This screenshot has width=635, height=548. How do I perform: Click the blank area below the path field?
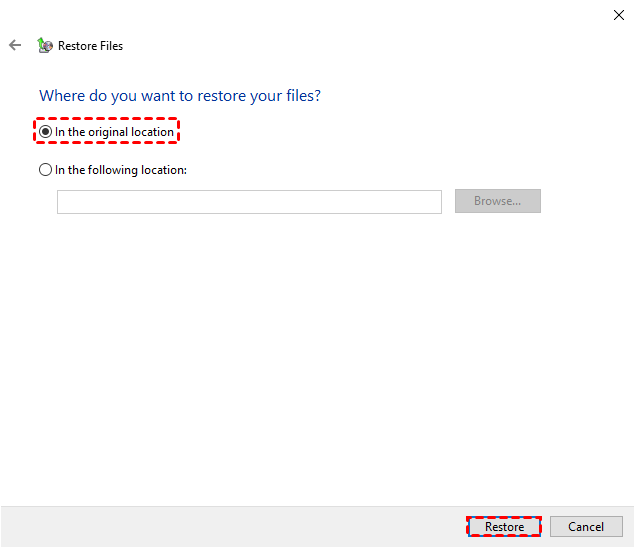pyautogui.click(x=300, y=350)
